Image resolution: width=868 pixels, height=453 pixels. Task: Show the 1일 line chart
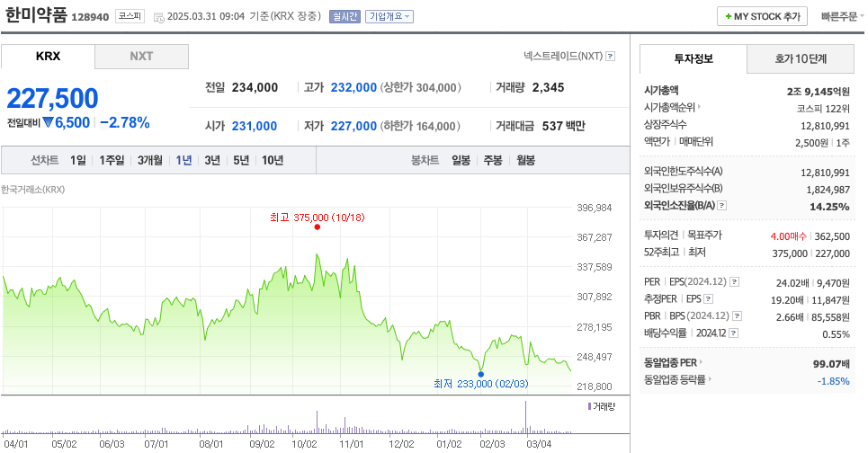coord(78,160)
